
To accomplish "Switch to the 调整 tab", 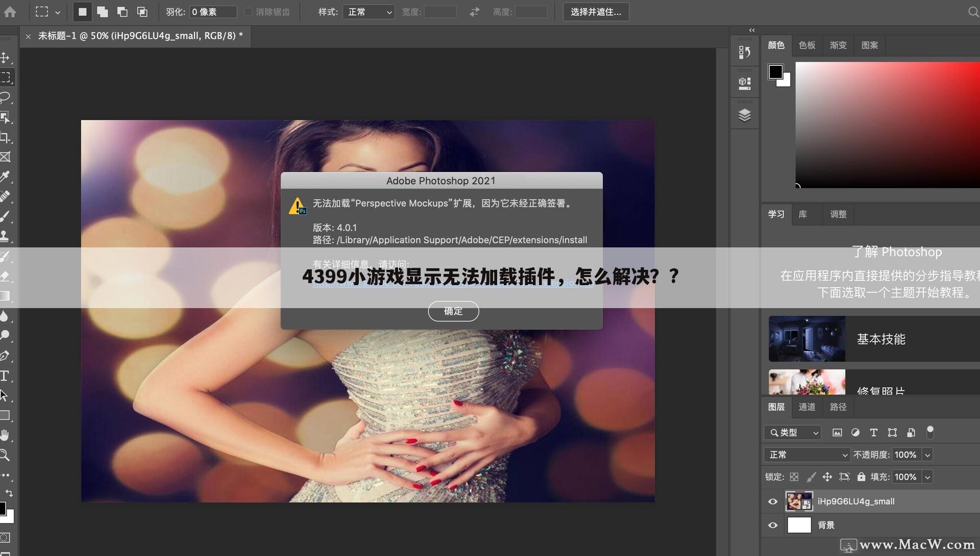I will pos(838,214).
